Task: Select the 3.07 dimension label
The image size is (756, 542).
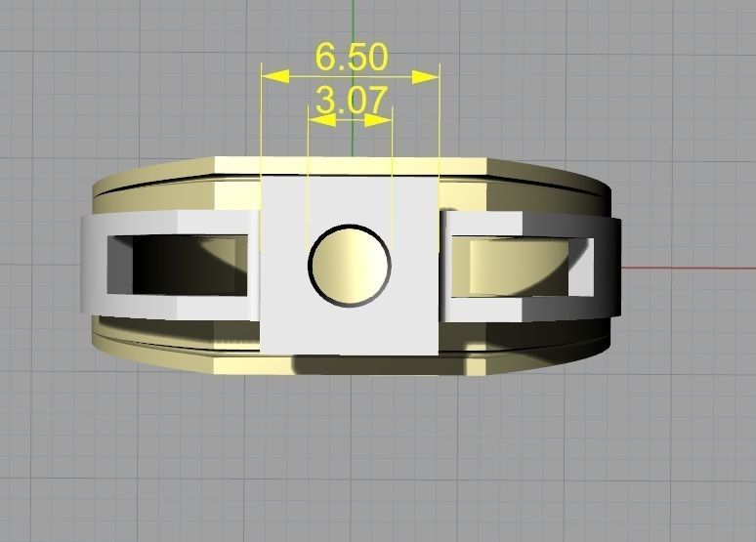Action: coord(352,100)
